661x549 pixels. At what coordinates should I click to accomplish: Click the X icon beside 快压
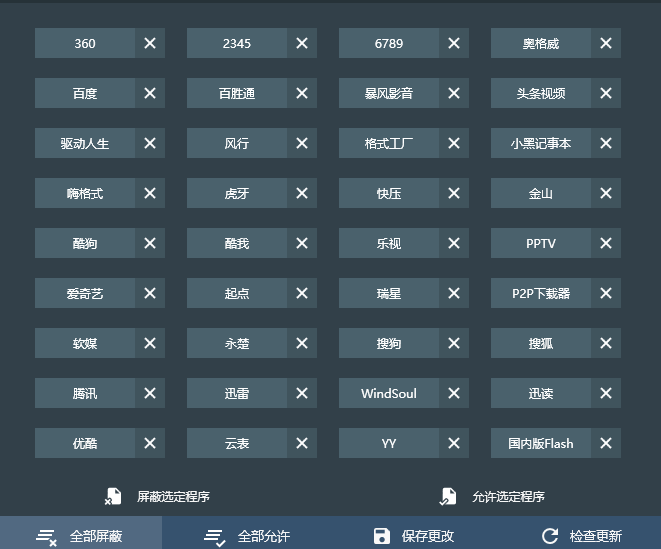pyautogui.click(x=454, y=193)
